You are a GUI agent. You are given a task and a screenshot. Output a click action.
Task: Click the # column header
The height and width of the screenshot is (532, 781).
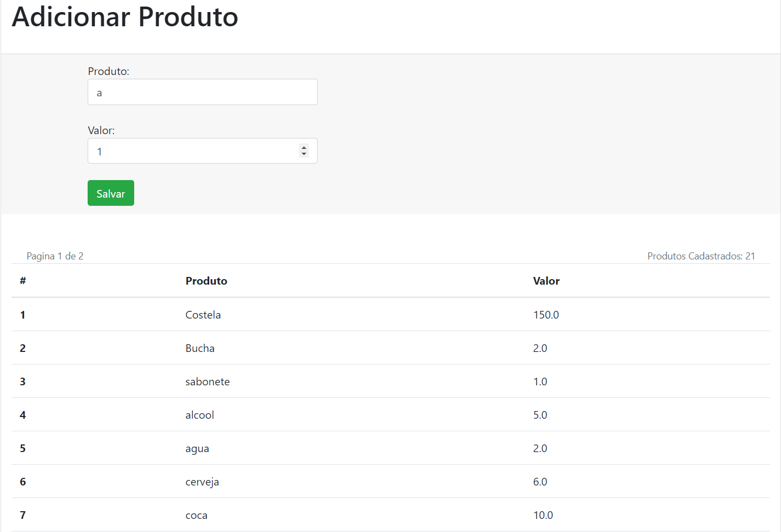pyautogui.click(x=22, y=281)
